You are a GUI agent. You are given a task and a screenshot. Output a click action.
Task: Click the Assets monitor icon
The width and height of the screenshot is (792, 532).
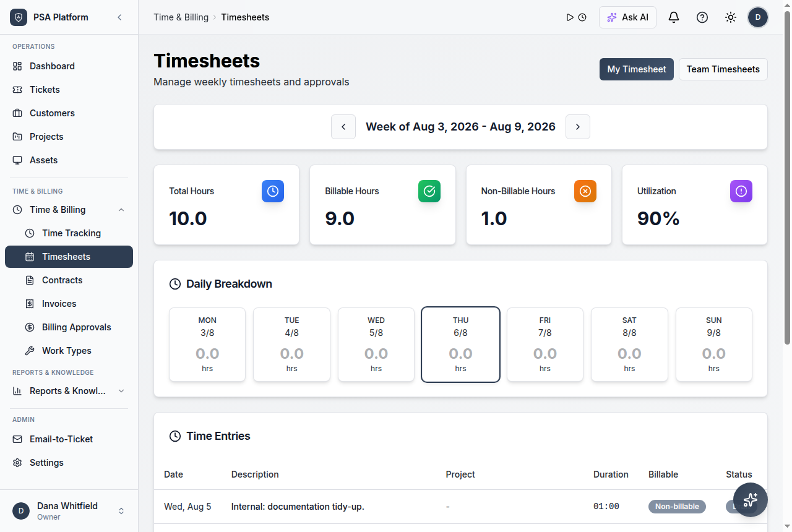[17, 160]
